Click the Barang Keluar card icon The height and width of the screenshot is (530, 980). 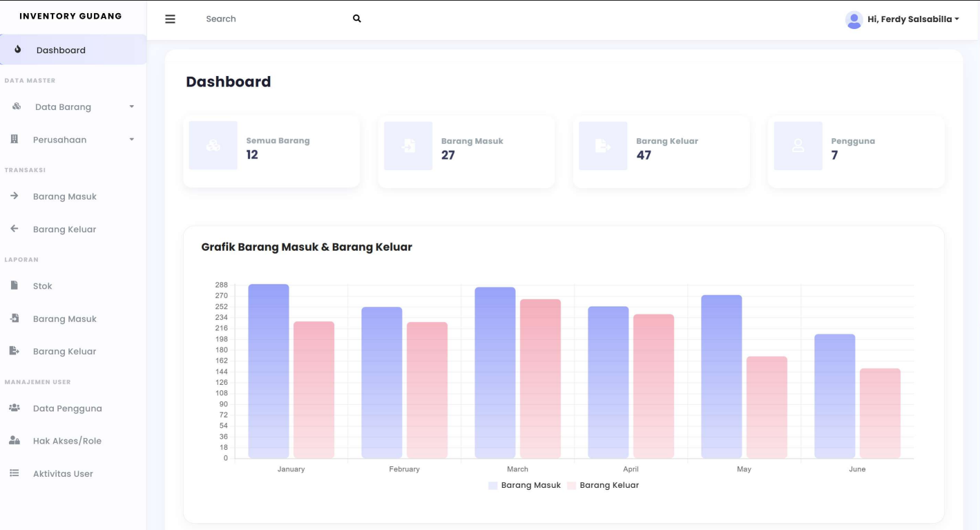[x=603, y=146]
